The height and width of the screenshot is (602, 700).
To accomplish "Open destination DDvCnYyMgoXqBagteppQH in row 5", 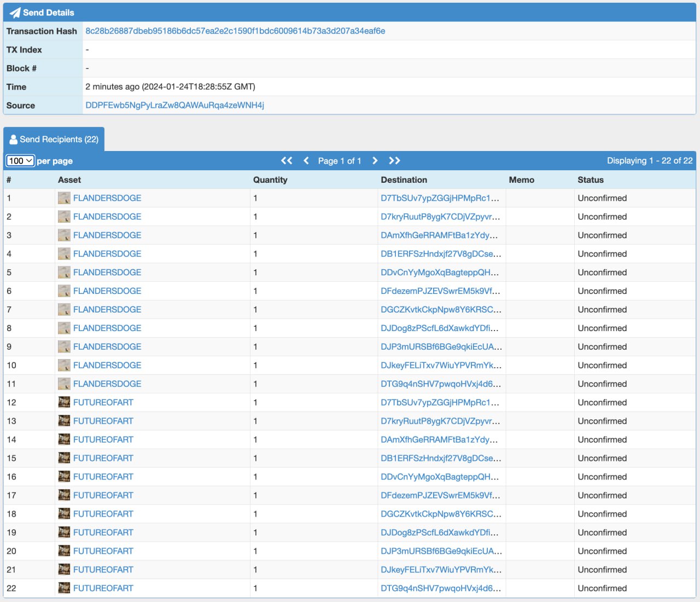I will (440, 273).
